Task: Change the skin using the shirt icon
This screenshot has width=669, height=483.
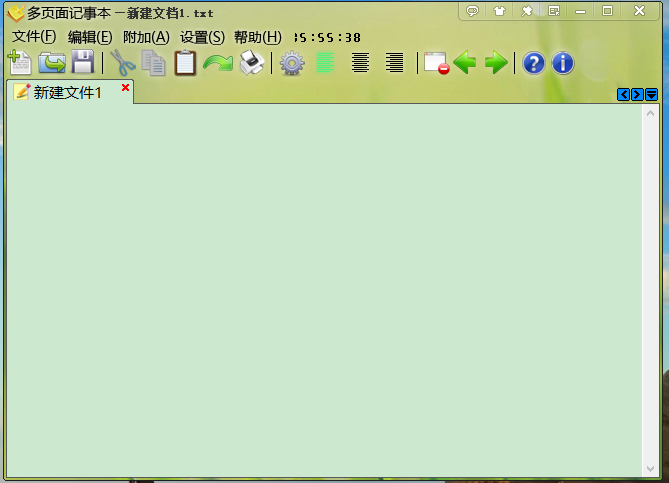Action: [x=499, y=11]
